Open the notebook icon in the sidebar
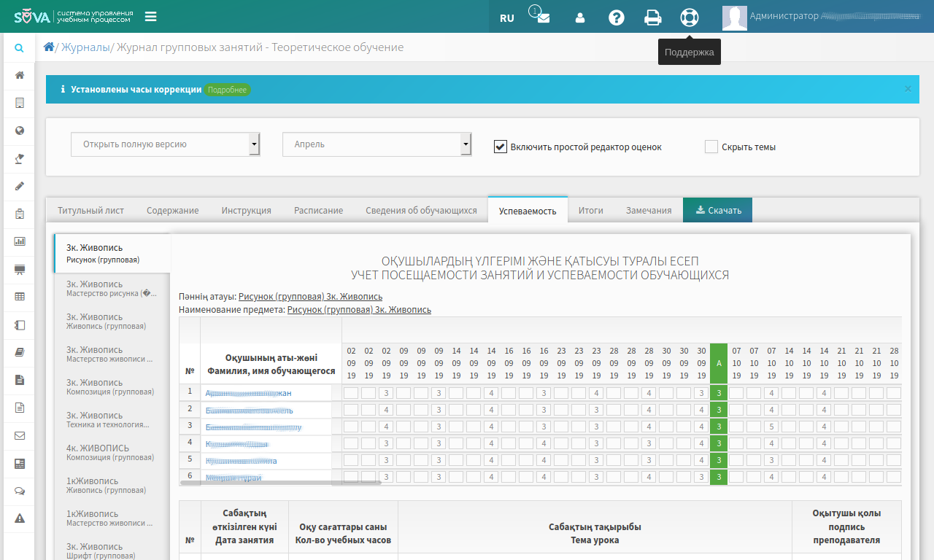The height and width of the screenshot is (560, 934). (x=20, y=324)
